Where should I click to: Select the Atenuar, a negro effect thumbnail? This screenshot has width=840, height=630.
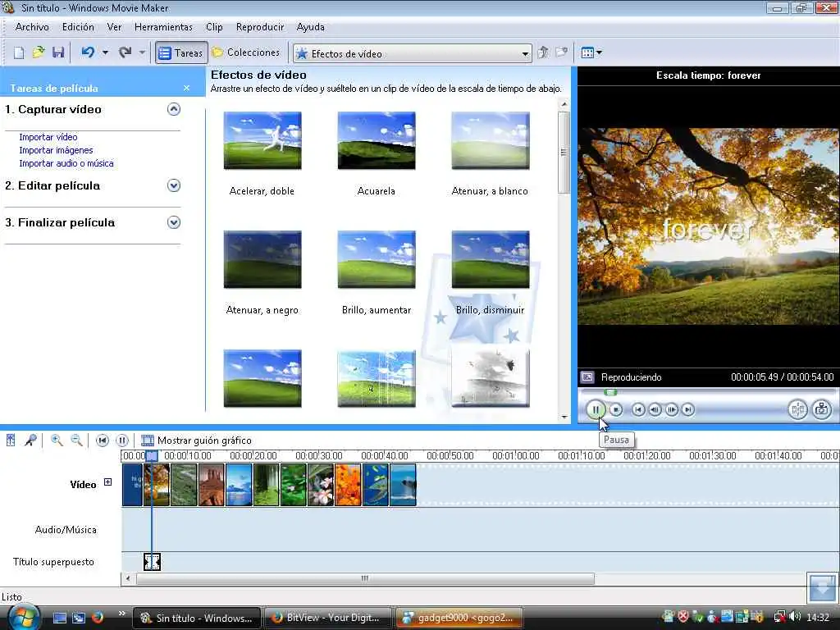click(x=262, y=259)
